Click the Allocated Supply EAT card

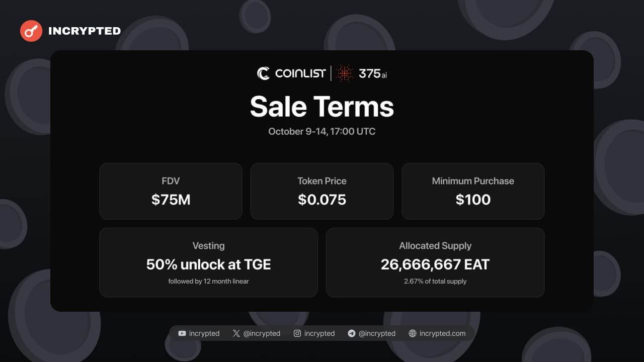pos(435,262)
